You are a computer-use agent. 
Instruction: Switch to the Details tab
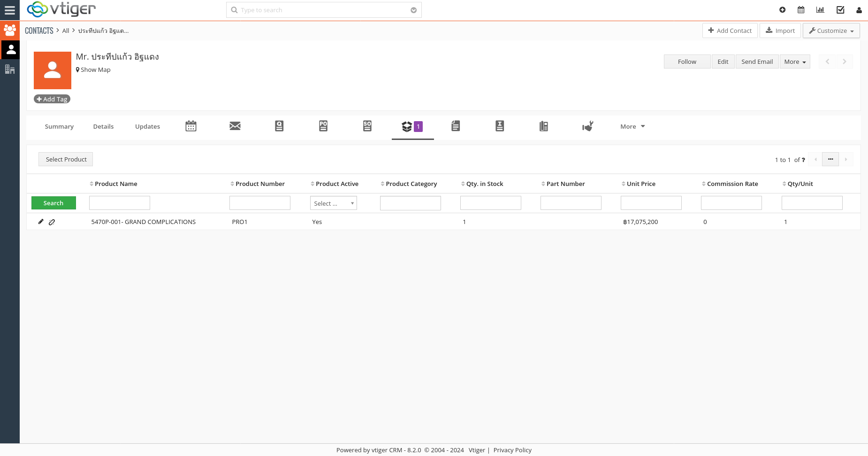coord(103,126)
